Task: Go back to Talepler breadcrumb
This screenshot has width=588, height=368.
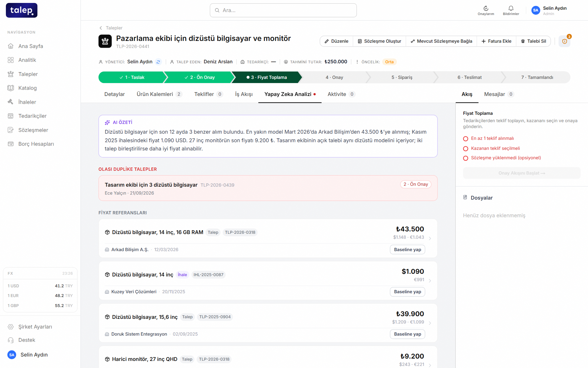Action: 111,28
